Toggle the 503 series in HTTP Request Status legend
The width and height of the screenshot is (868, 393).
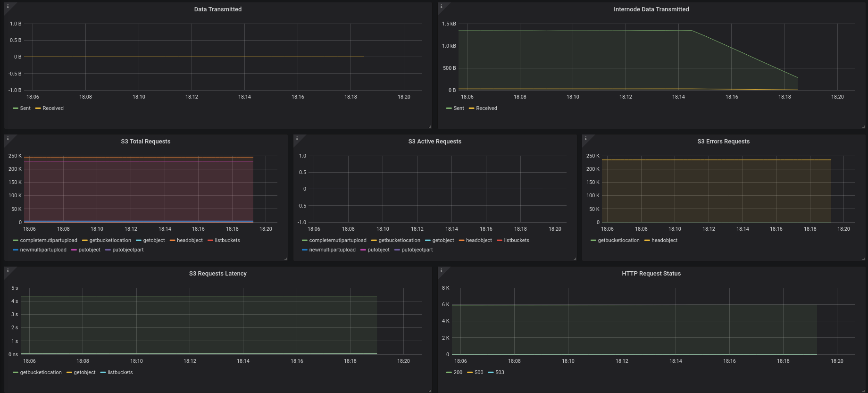point(500,373)
